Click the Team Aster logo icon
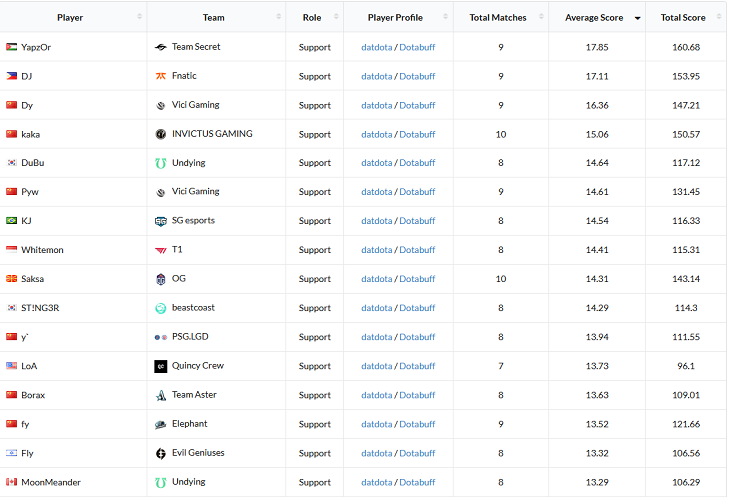Image resolution: width=730 pixels, height=497 pixels. (161, 396)
